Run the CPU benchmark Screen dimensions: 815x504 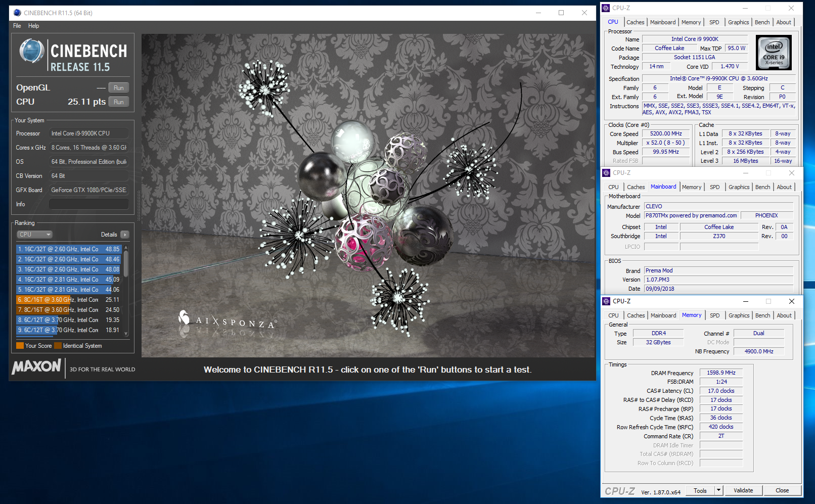click(119, 102)
